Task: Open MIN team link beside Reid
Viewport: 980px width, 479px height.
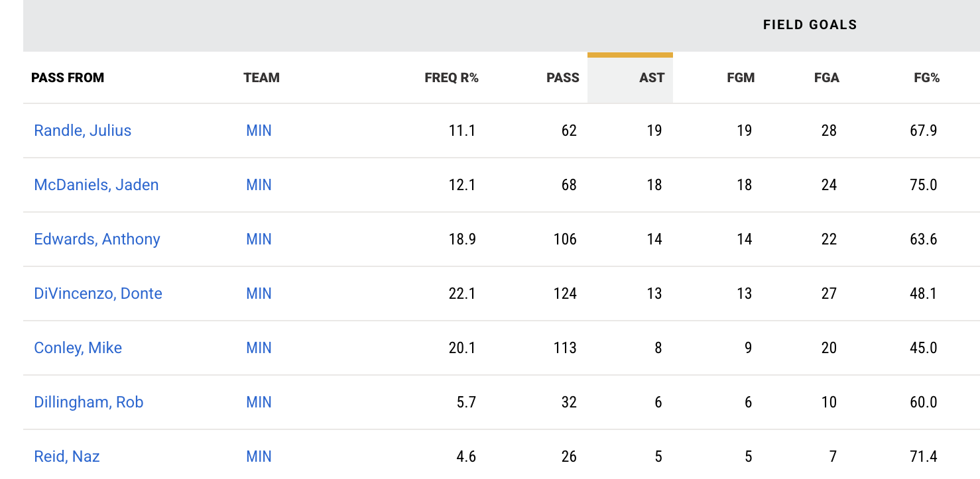Action: 259,456
